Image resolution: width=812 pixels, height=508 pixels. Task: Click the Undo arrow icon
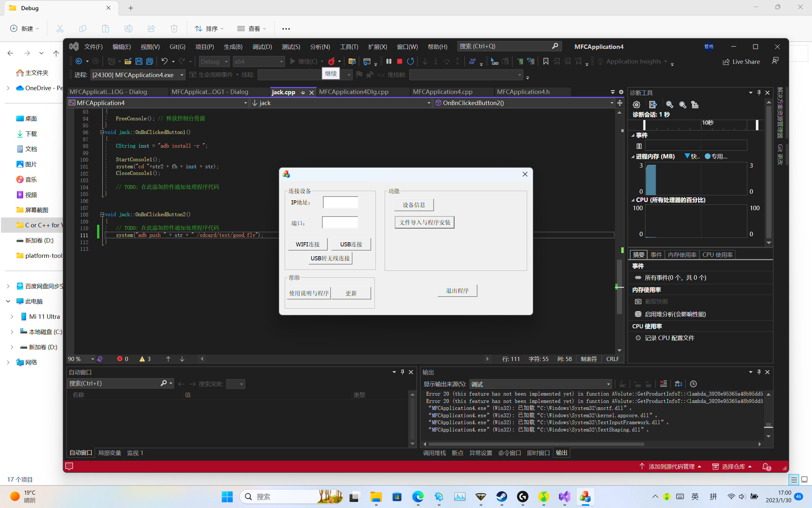164,61
